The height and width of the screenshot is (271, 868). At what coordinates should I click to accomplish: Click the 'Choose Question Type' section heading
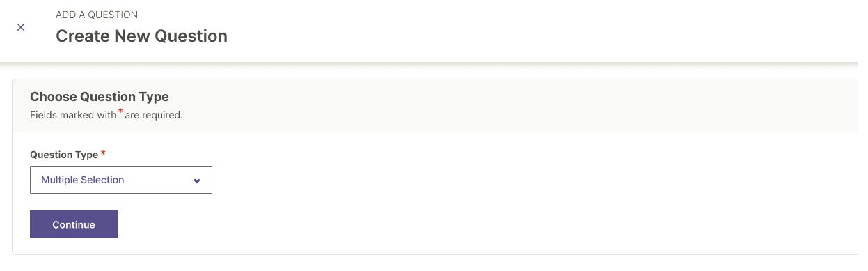100,97
